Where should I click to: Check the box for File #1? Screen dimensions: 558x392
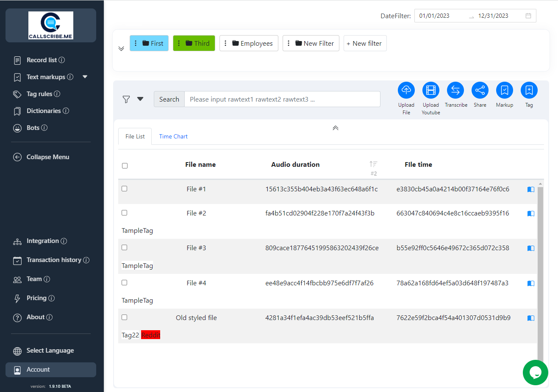point(124,188)
